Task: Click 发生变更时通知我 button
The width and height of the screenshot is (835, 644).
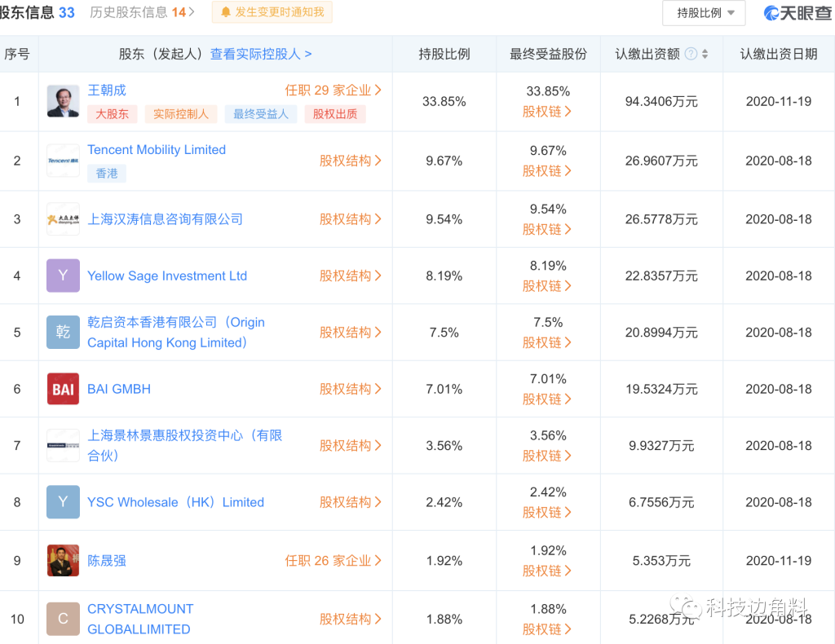Action: click(272, 12)
